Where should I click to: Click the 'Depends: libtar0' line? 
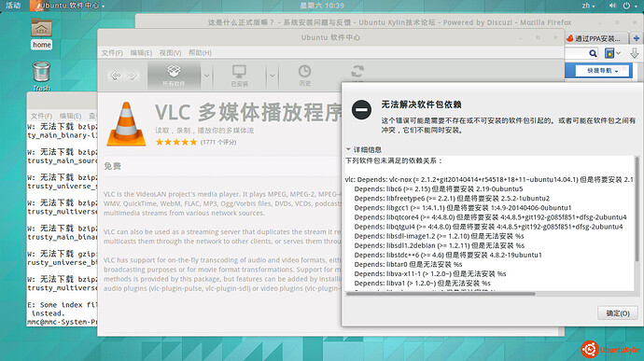(x=408, y=265)
